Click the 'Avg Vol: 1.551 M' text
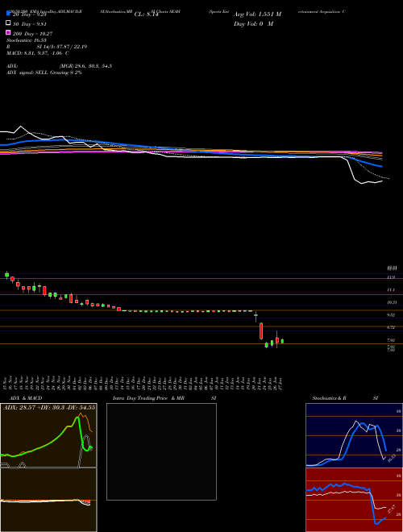 tap(257, 15)
